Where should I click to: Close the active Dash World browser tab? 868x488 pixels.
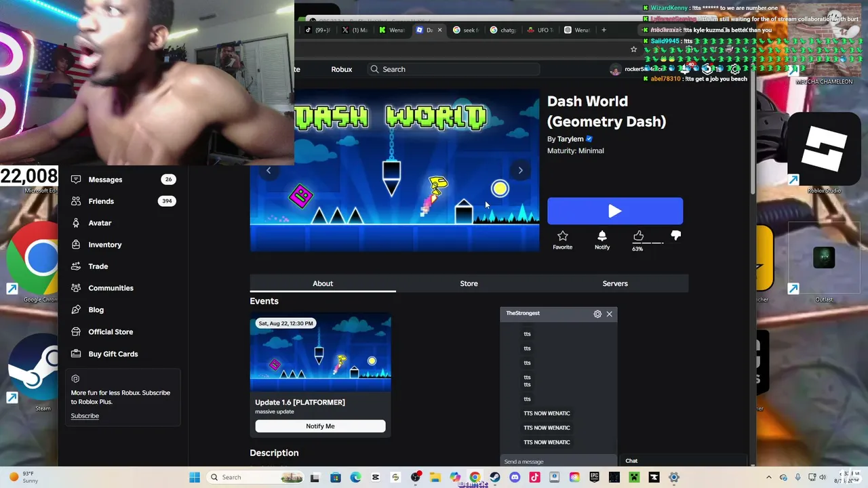click(439, 30)
